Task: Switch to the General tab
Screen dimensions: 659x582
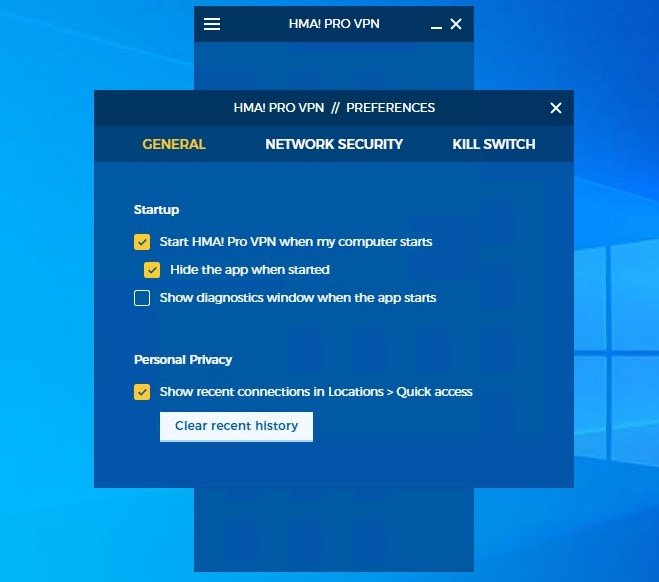Action: pyautogui.click(x=174, y=144)
